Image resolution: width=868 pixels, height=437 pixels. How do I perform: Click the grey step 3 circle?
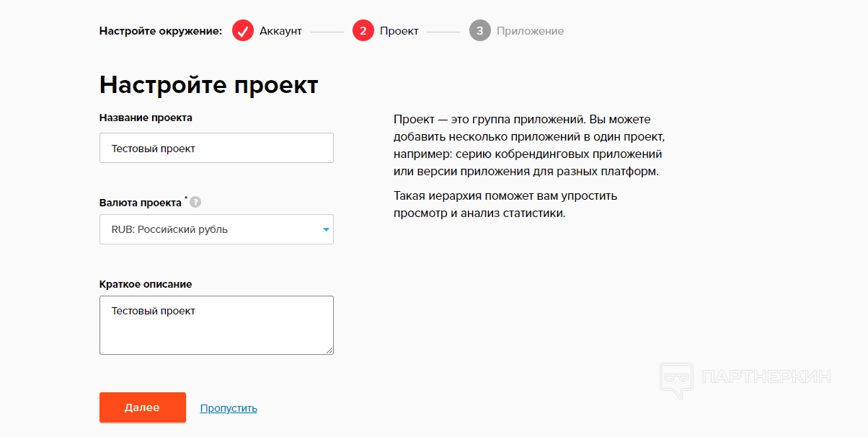click(x=480, y=31)
